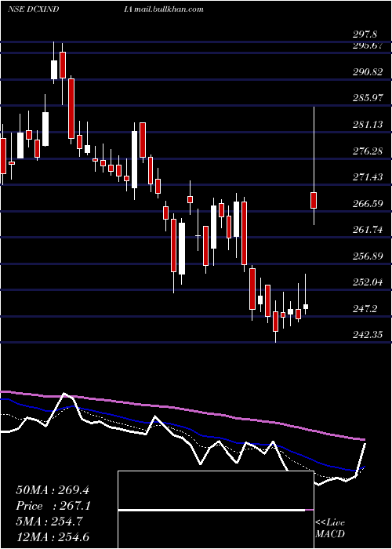The width and height of the screenshot is (392, 549).
Task: Click the latest red candle with long upper wick
Action: [314, 200]
